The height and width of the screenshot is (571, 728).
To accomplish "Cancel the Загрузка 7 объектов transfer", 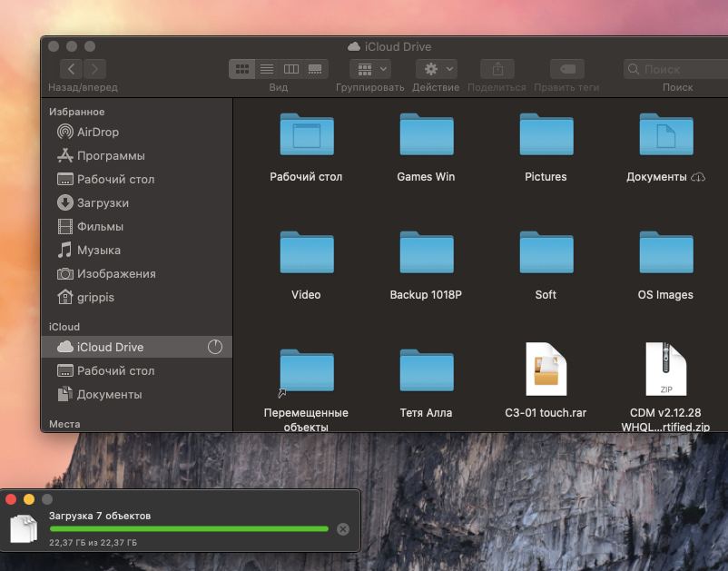I will click(343, 529).
